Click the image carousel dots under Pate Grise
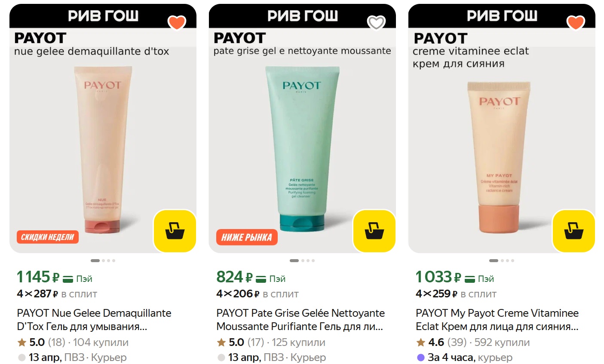604x364 pixels. click(x=302, y=260)
